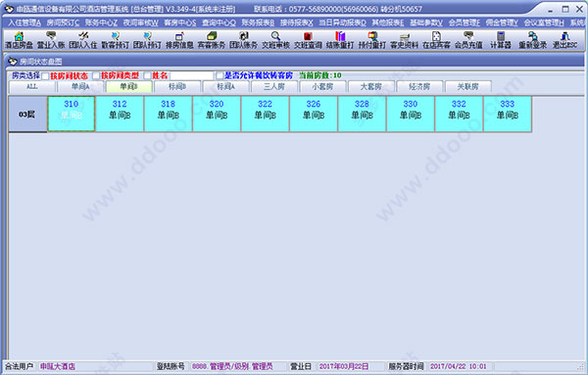The image size is (588, 375).
Task: Open the 排房信息 room assignment icon
Action: click(179, 40)
